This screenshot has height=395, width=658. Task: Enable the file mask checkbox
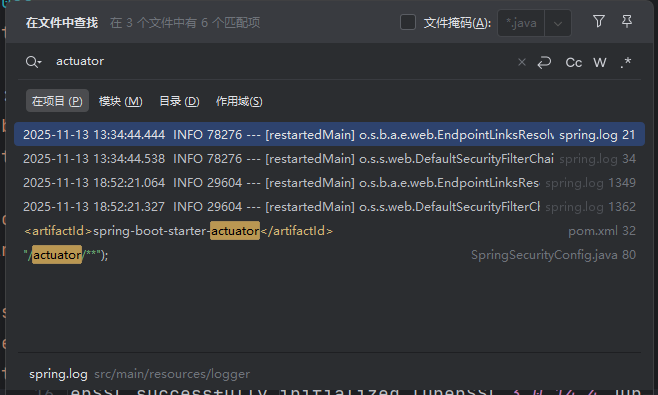[408, 22]
